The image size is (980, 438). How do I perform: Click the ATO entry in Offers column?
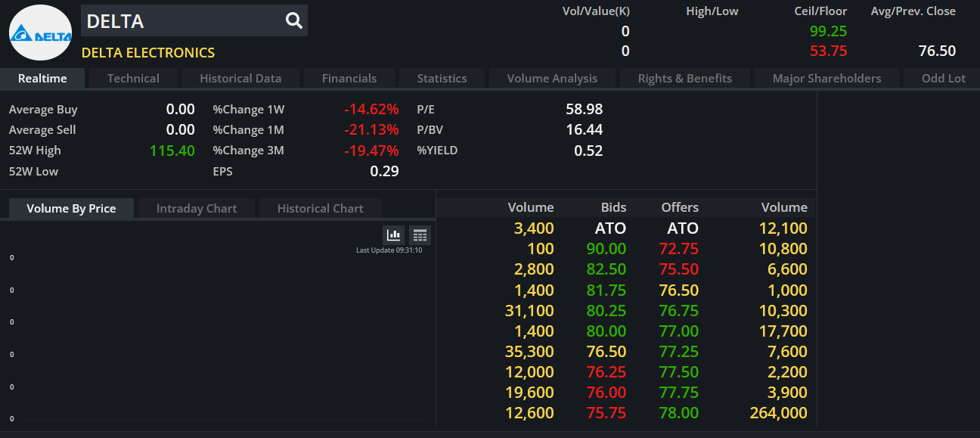tap(683, 228)
